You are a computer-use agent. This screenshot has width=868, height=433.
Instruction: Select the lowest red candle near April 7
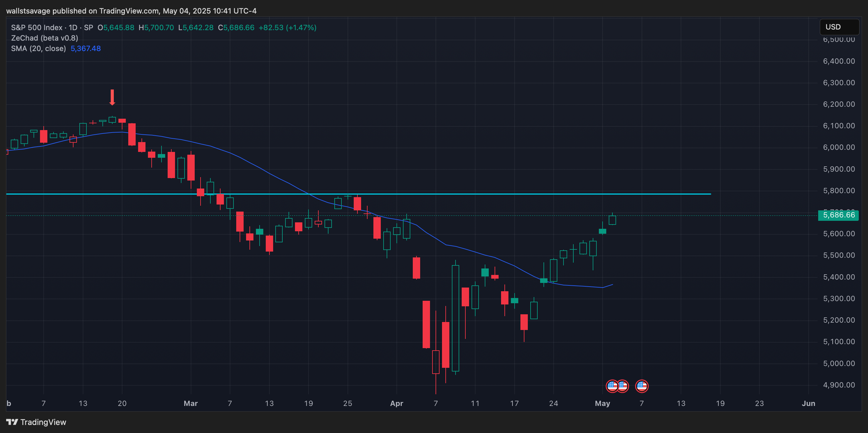coord(436,362)
